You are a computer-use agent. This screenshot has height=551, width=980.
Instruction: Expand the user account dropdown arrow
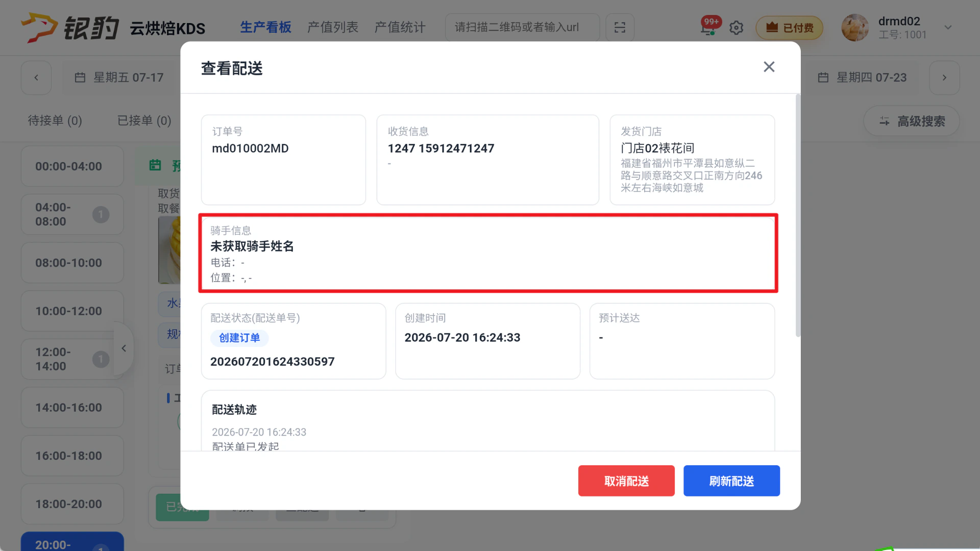click(x=948, y=28)
